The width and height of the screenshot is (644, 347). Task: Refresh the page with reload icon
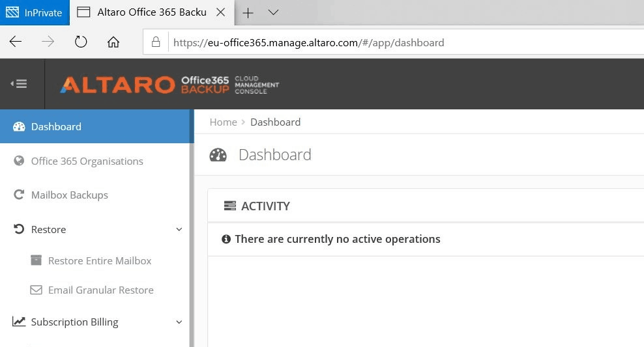81,42
